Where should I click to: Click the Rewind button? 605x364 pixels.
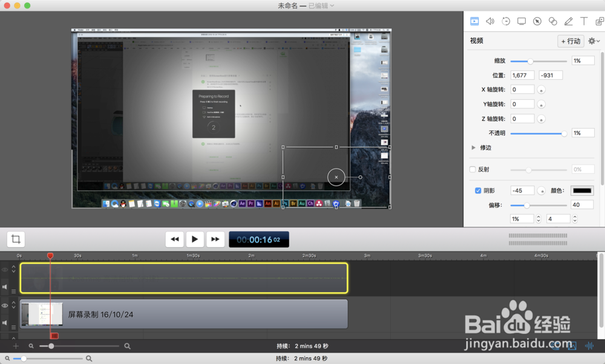click(175, 239)
